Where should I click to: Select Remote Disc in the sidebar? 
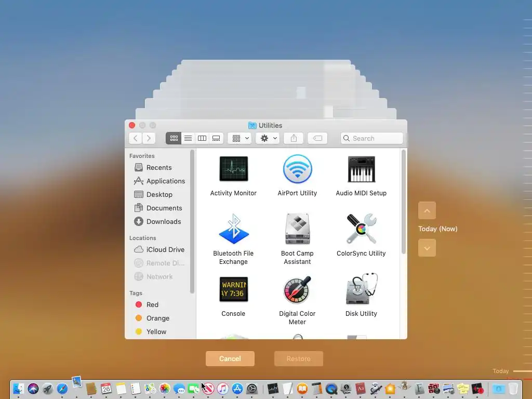(x=159, y=263)
